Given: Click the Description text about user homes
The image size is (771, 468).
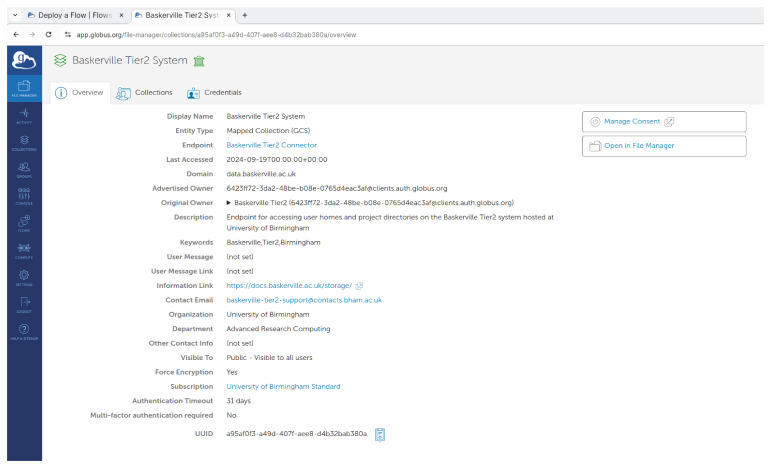Looking at the screenshot, I should pyautogui.click(x=390, y=222).
